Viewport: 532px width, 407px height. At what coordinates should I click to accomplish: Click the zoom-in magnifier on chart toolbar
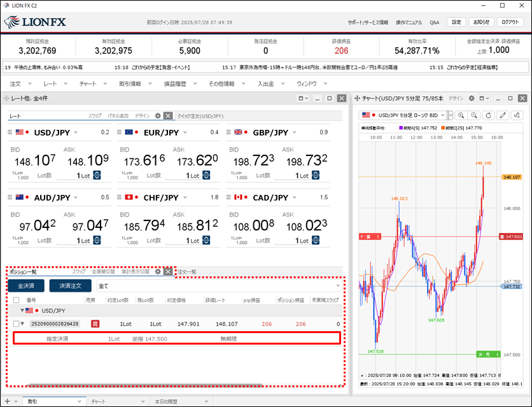click(461, 115)
